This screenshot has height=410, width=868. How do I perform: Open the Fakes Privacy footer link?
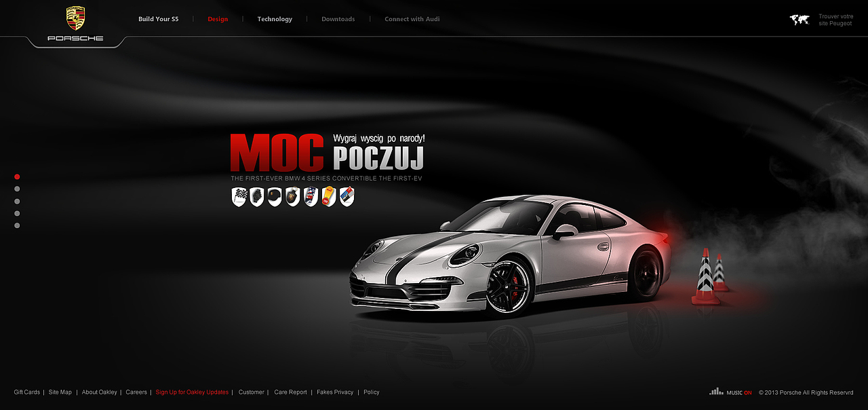(x=335, y=392)
